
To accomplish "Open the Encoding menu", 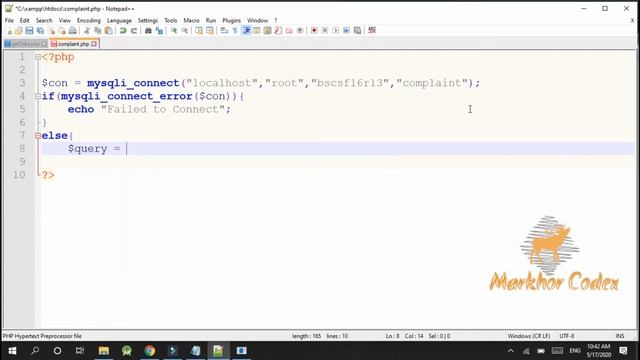I will pyautogui.click(x=89, y=20).
